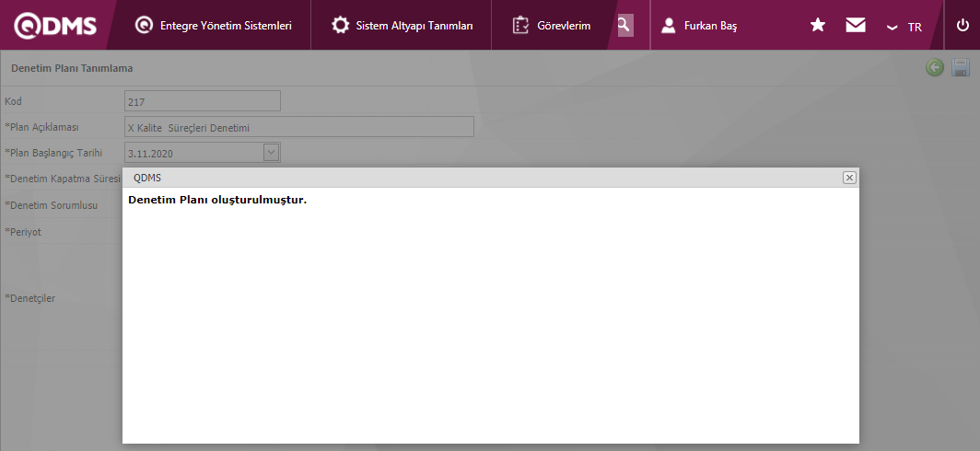Click the search magnifier icon
Image resolution: width=980 pixels, height=451 pixels.
(625, 25)
